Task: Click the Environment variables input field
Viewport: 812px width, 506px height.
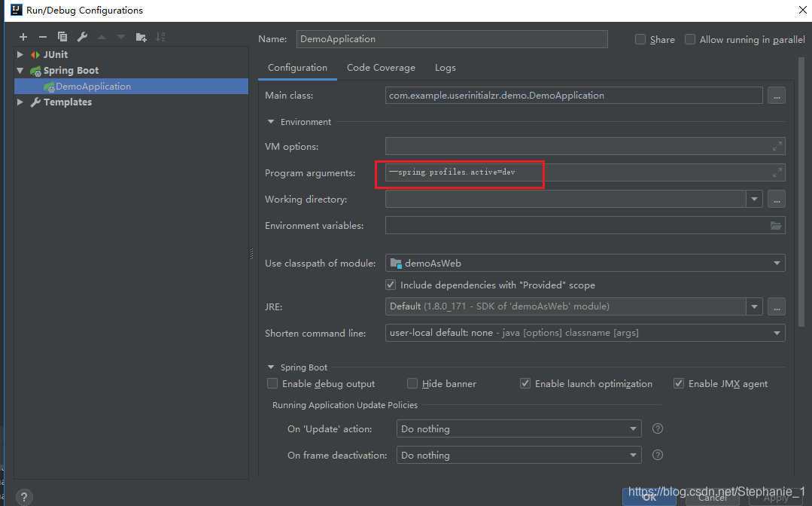Action: coord(585,225)
